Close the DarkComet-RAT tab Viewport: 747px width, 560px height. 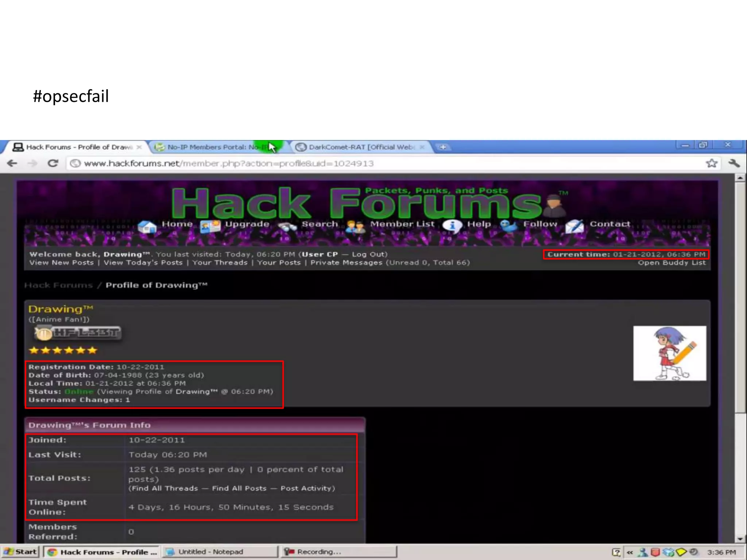click(422, 147)
